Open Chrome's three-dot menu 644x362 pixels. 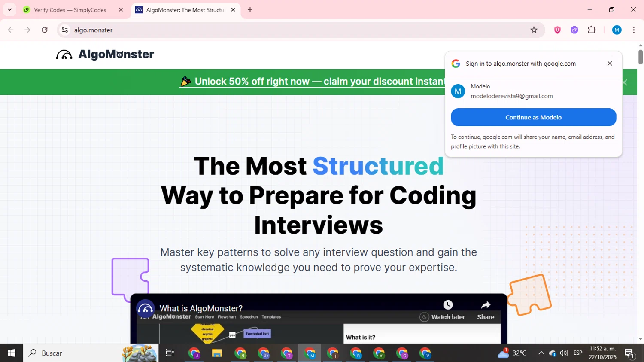point(634,30)
